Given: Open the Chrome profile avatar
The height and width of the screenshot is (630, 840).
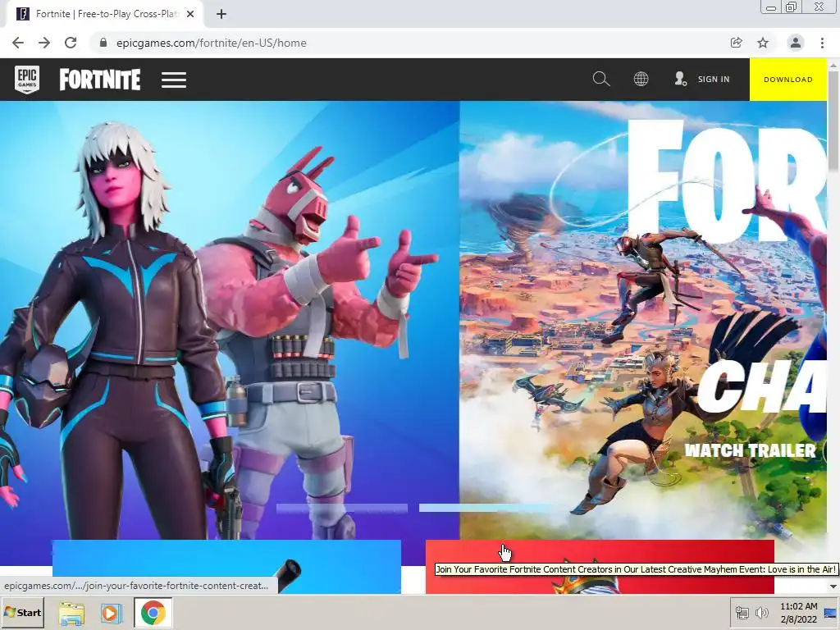Looking at the screenshot, I should 796,43.
